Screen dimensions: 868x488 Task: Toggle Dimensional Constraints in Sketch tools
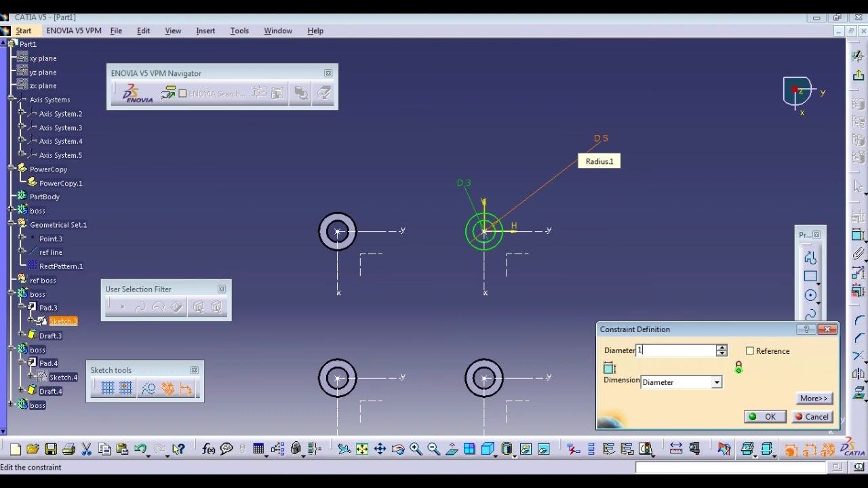(x=186, y=388)
